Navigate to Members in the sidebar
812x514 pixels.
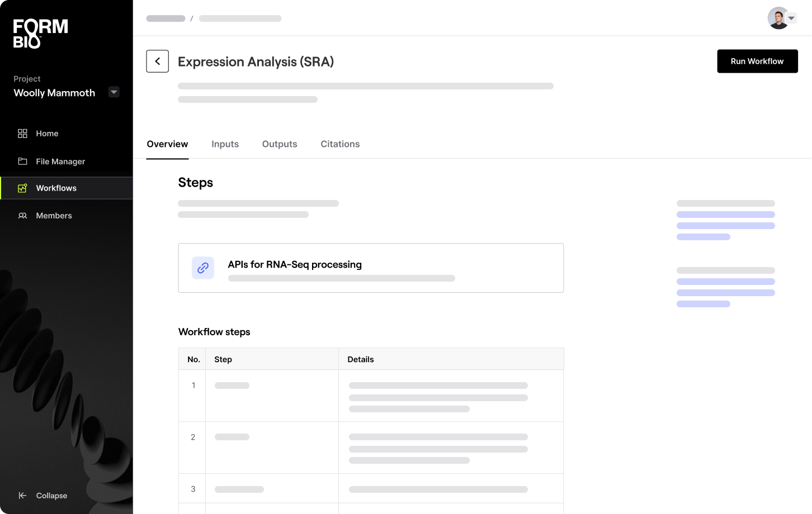pyautogui.click(x=54, y=216)
